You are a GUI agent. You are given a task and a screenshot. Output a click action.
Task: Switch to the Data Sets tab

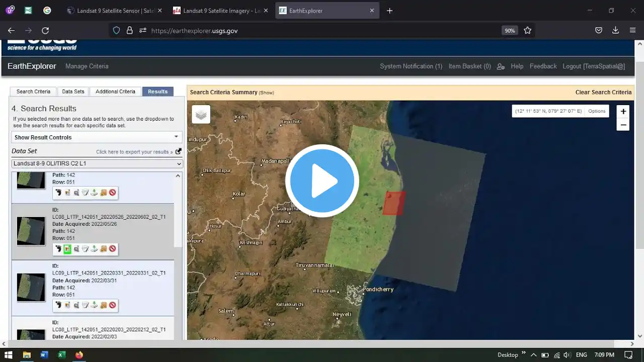[73, 92]
